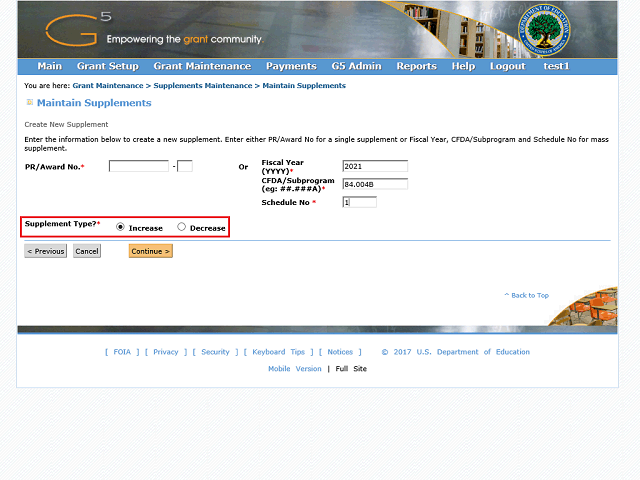Click the Fiscal Year field showing 2021
The height and width of the screenshot is (480, 640).
click(375, 166)
